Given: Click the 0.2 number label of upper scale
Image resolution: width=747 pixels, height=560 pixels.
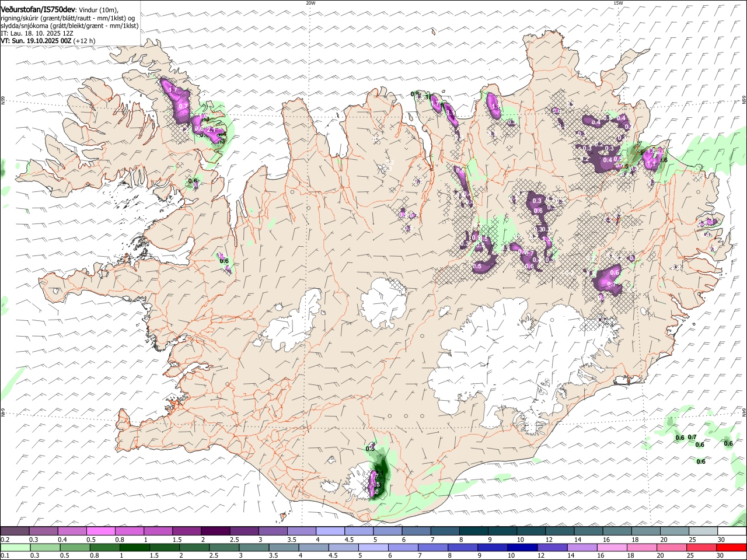Looking at the screenshot, I should [x=5, y=539].
